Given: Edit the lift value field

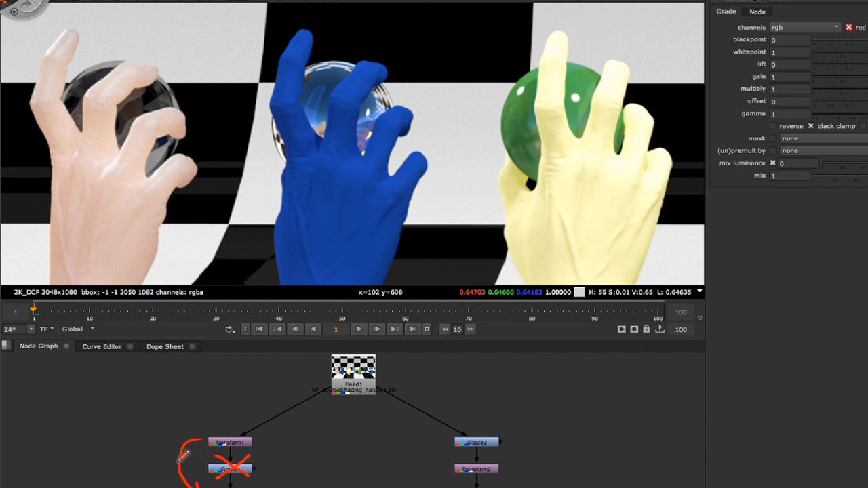Looking at the screenshot, I should pos(790,64).
